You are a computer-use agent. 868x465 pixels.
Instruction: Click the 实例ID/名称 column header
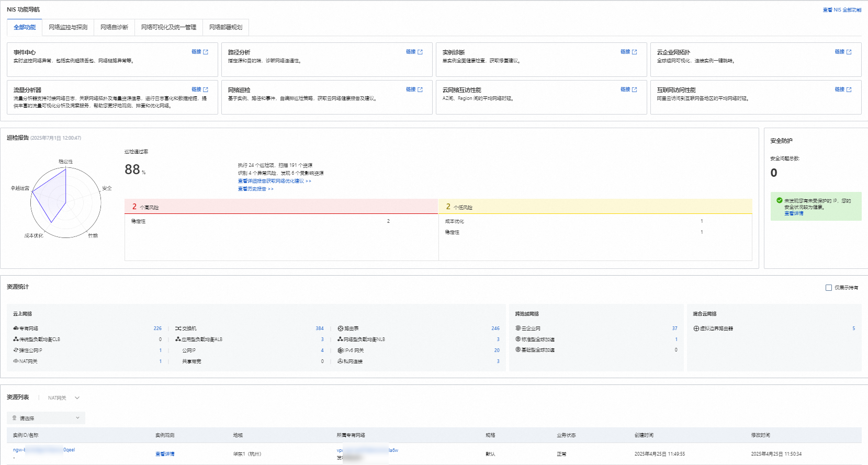26,435
